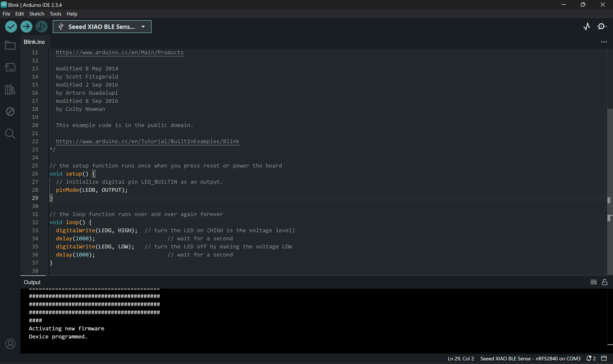Click 'This example code is in the public domain.'
The height and width of the screenshot is (364, 613).
point(125,125)
